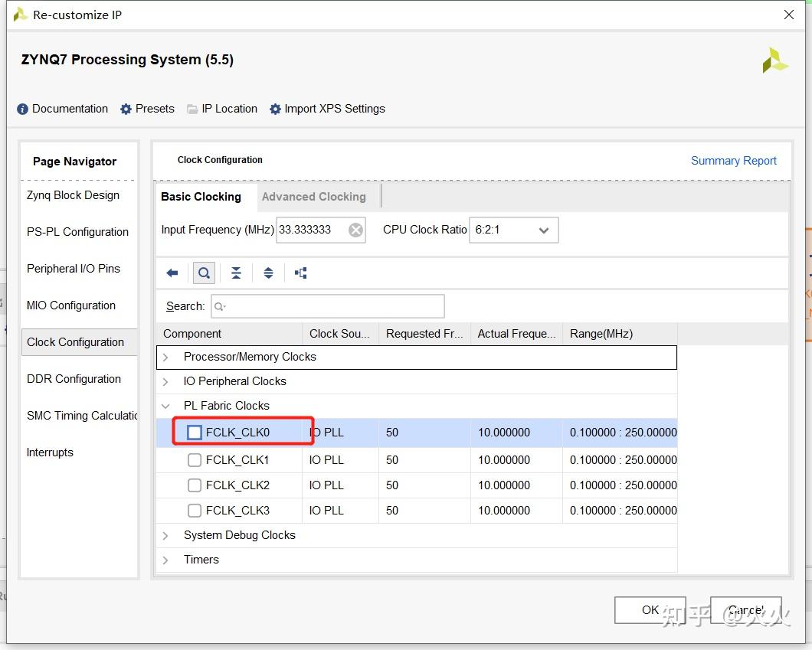Tick the FCLK_CLK3 checkbox
Viewport: 812px width, 650px height.
(195, 511)
